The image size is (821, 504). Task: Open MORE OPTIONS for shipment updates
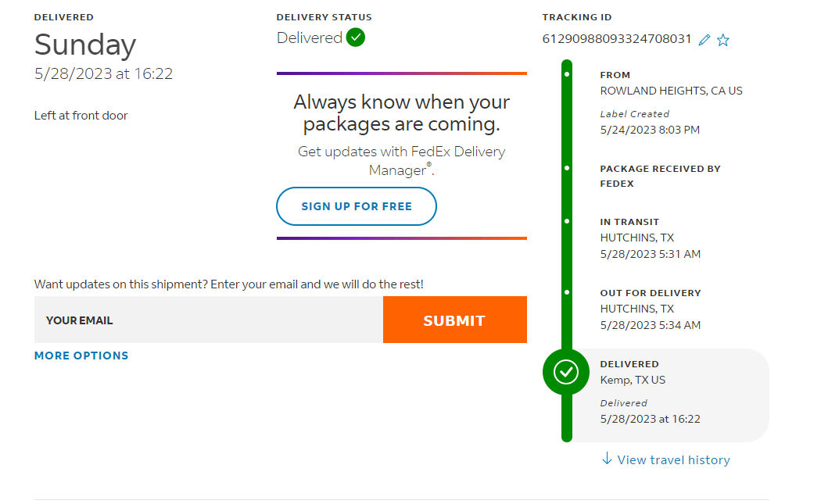[x=81, y=356]
